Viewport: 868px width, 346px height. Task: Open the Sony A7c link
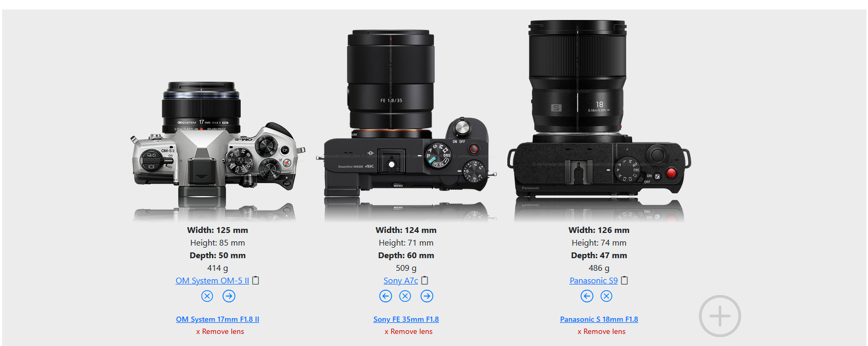point(401,281)
